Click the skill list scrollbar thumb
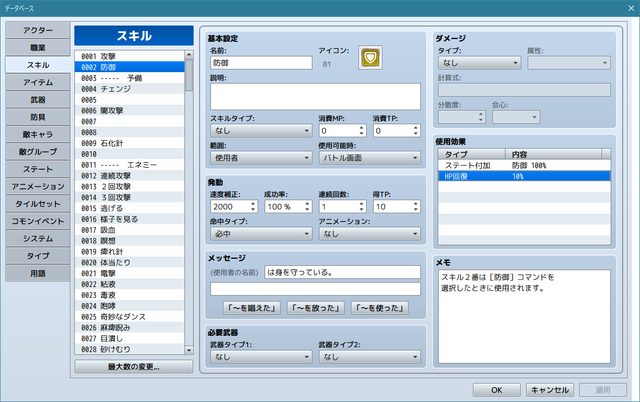This screenshot has width=640, height=402. click(x=189, y=76)
